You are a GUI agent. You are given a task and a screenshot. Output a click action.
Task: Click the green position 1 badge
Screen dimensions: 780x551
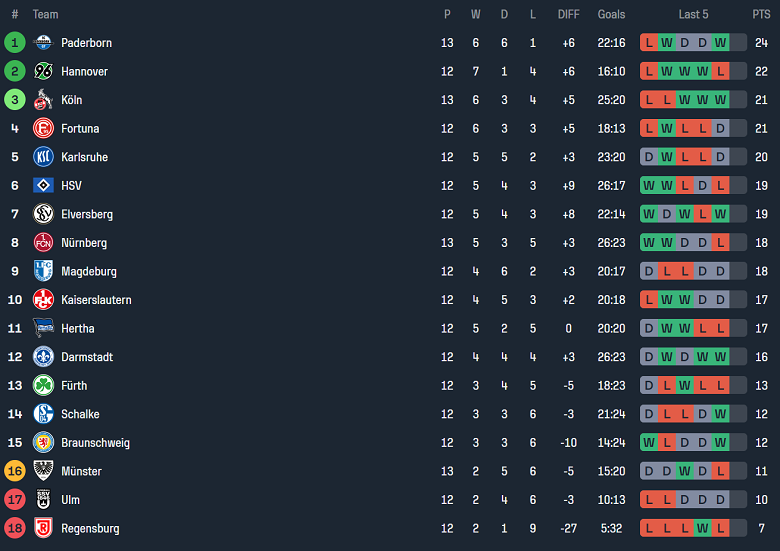[14, 43]
